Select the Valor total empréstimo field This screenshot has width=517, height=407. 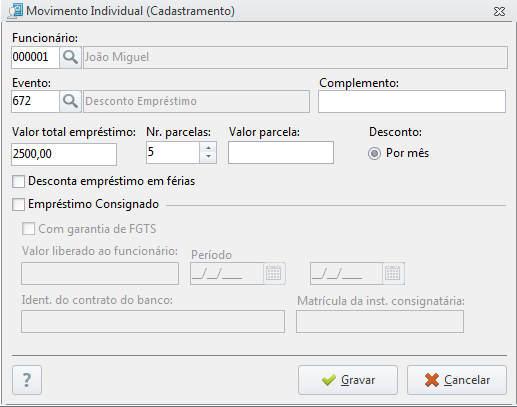coord(64,154)
